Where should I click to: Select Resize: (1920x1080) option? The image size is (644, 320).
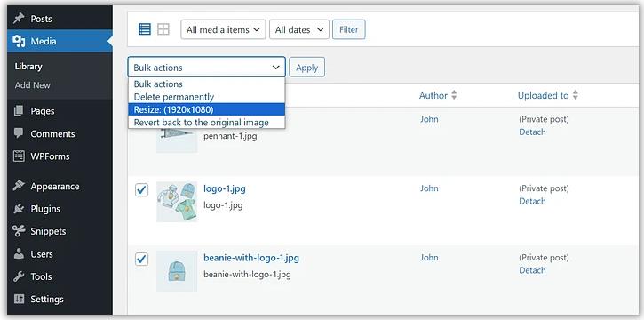(x=207, y=109)
